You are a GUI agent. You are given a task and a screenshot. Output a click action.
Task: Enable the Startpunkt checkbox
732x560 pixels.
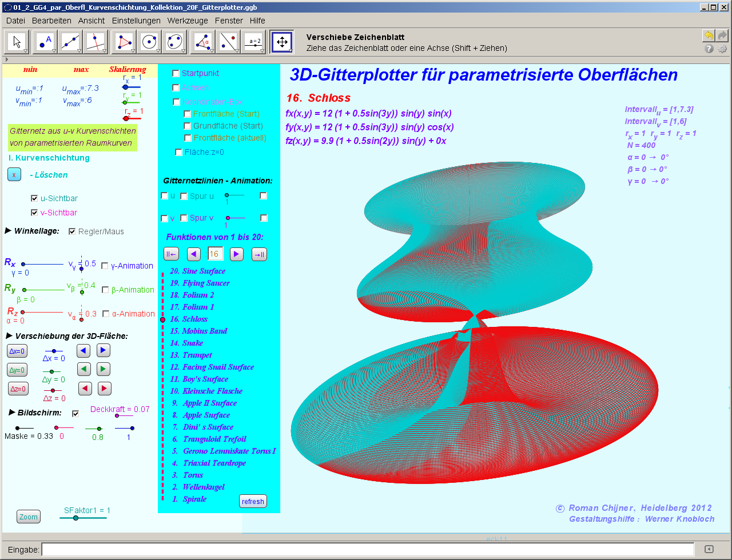[x=176, y=73]
